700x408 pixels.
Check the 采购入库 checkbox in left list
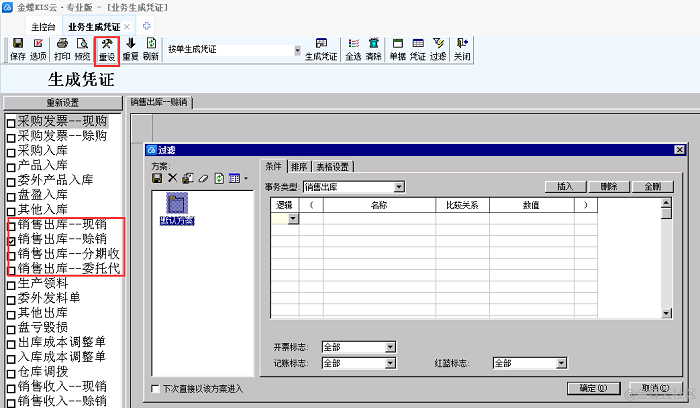click(11, 150)
